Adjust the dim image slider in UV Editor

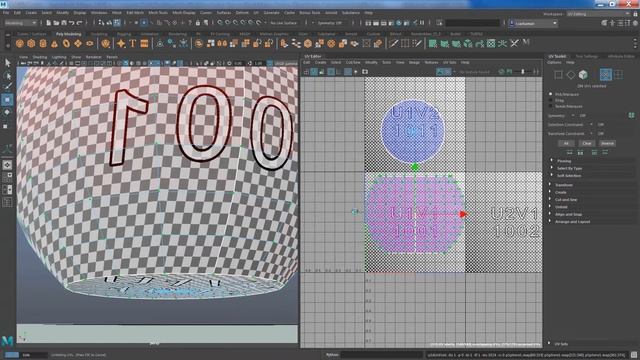tap(524, 72)
